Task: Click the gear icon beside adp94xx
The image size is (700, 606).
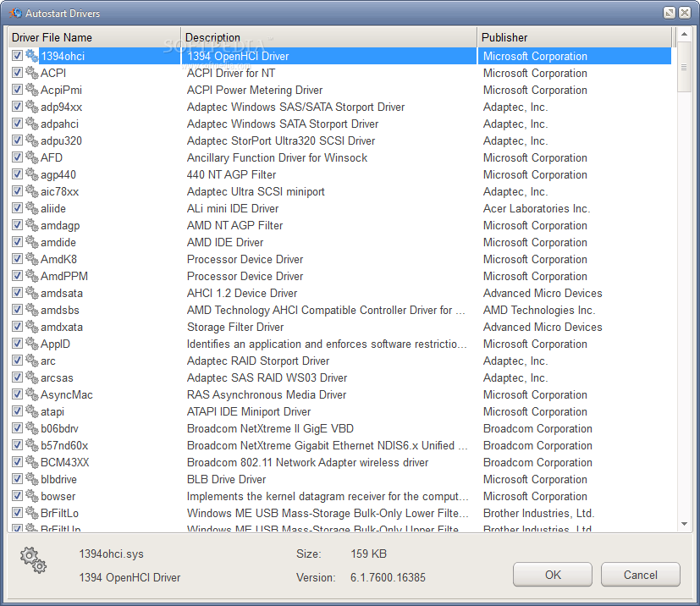Action: [31, 107]
